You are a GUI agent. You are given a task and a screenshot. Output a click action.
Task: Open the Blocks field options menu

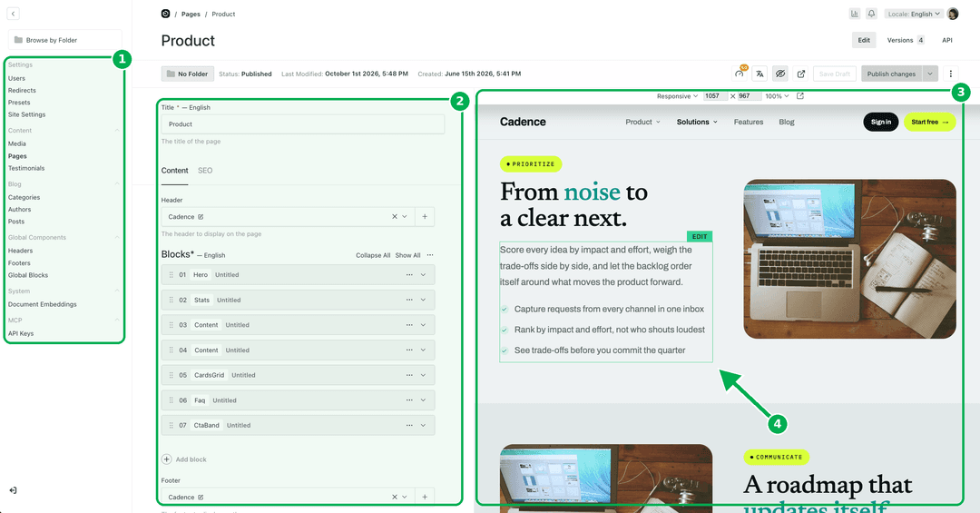pyautogui.click(x=430, y=255)
